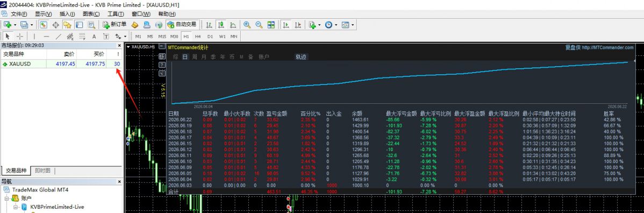Open the indicators dropdown arrow

(319, 25)
